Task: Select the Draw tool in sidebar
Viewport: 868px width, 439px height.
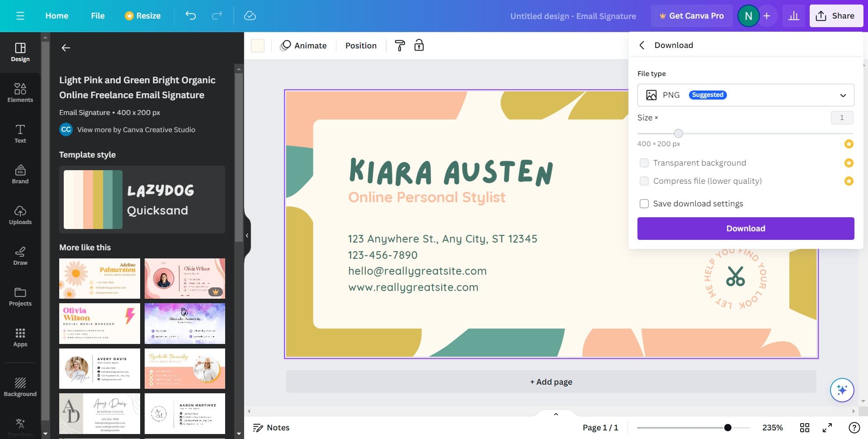Action: coord(20,255)
